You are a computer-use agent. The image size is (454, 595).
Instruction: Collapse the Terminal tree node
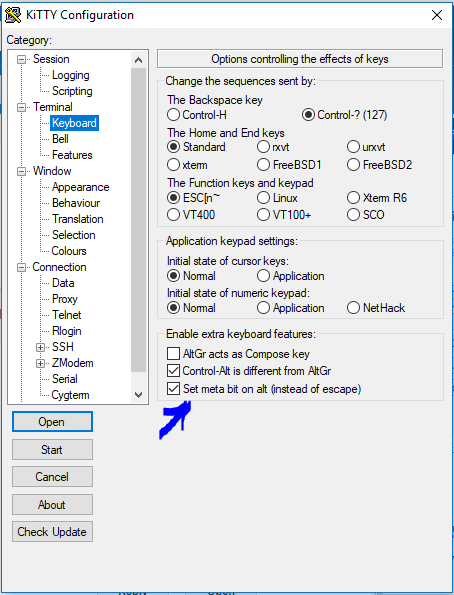pos(22,107)
